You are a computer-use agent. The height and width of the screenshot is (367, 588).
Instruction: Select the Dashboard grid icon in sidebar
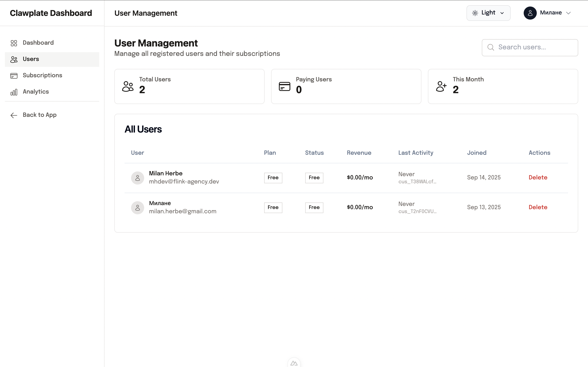(14, 43)
